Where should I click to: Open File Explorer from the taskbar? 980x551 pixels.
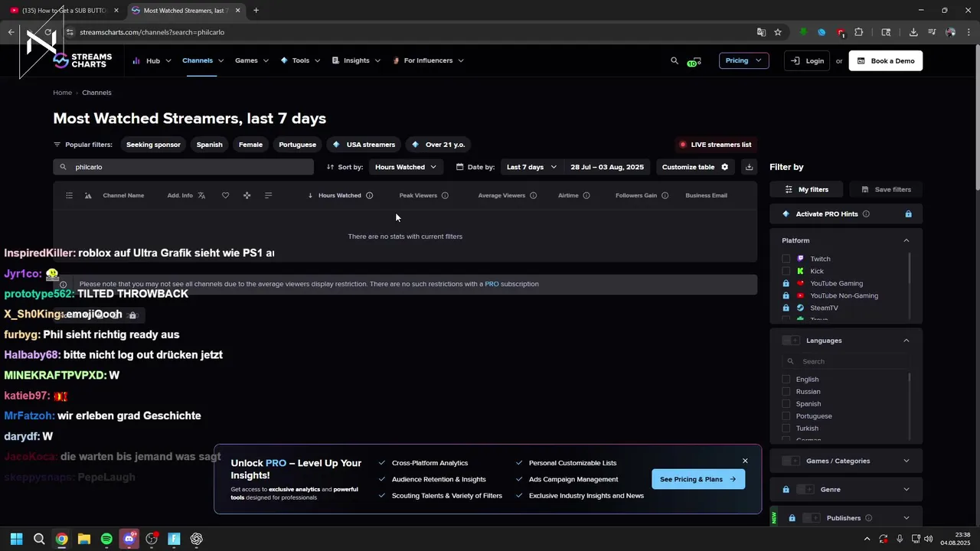pyautogui.click(x=84, y=539)
